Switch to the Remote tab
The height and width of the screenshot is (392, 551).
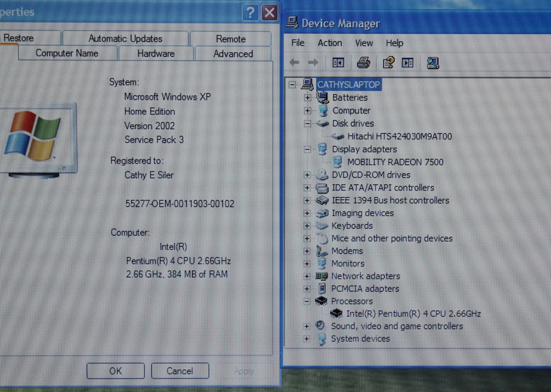231,39
